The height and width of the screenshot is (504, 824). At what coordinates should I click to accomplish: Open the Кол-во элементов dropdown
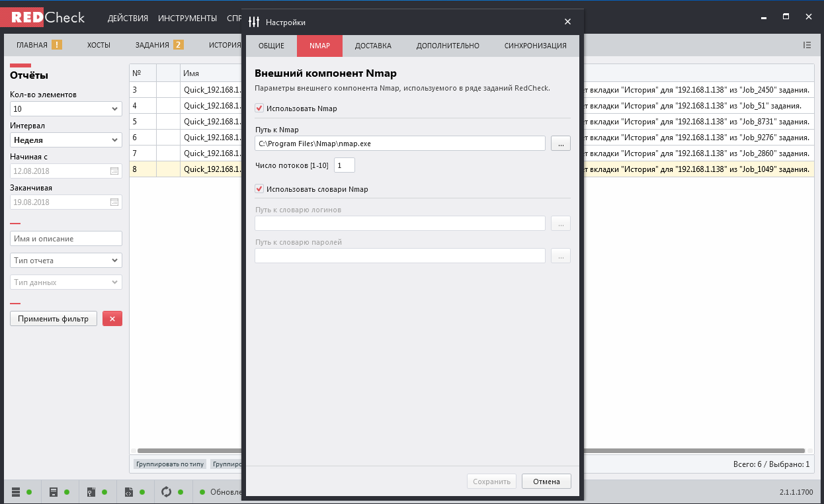pyautogui.click(x=66, y=109)
